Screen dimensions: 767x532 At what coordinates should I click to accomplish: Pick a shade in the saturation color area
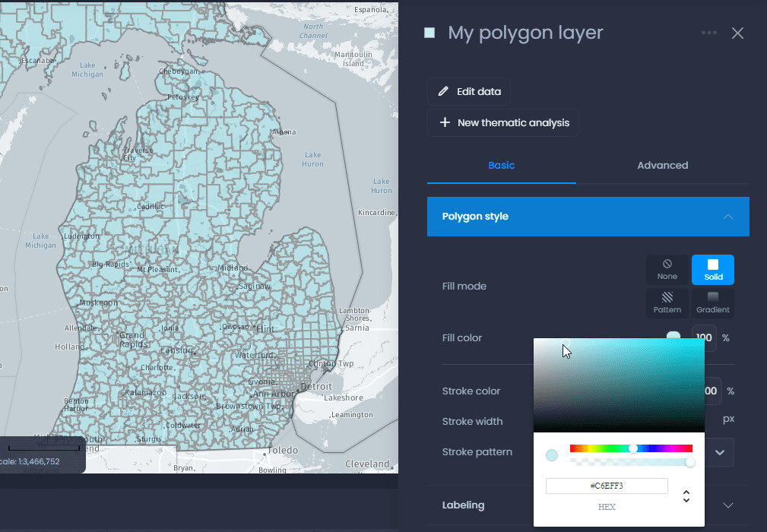tap(619, 385)
